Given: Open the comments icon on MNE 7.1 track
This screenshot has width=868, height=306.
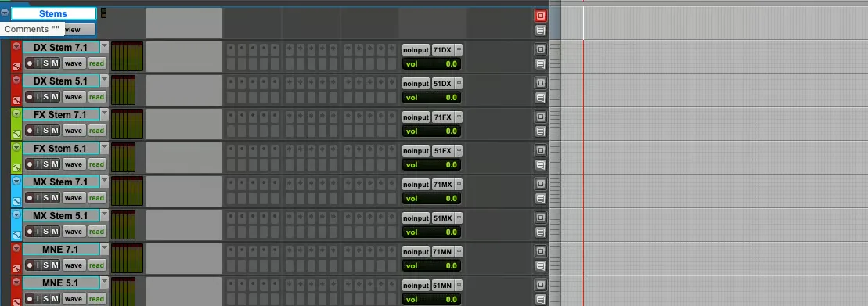Looking at the screenshot, I should (540, 266).
